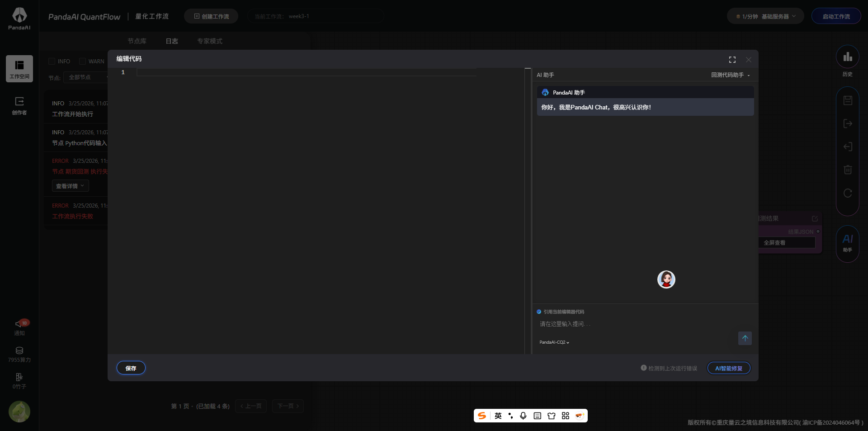The width and height of the screenshot is (868, 431).
Task: Open the Workspace sidebar icon
Action: pyautogui.click(x=19, y=69)
